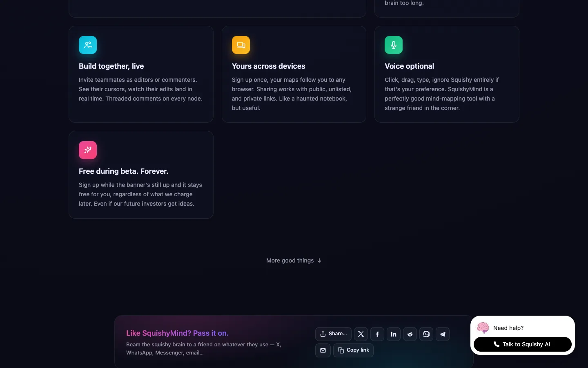Copy link to clipboard
This screenshot has height=368, width=588.
tap(353, 350)
